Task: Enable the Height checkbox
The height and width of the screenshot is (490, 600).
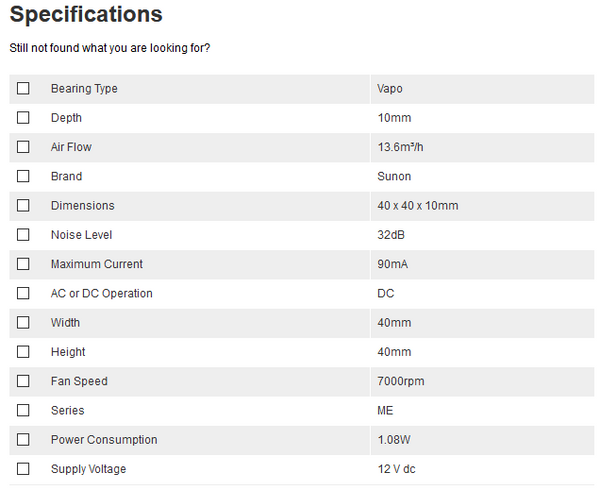Action: pos(23,352)
